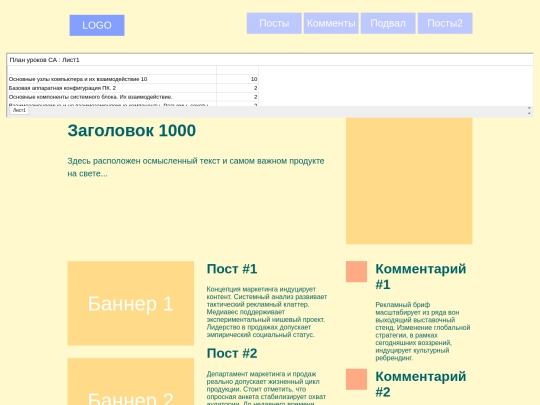Click the large orange block beside the headline

(x=409, y=181)
